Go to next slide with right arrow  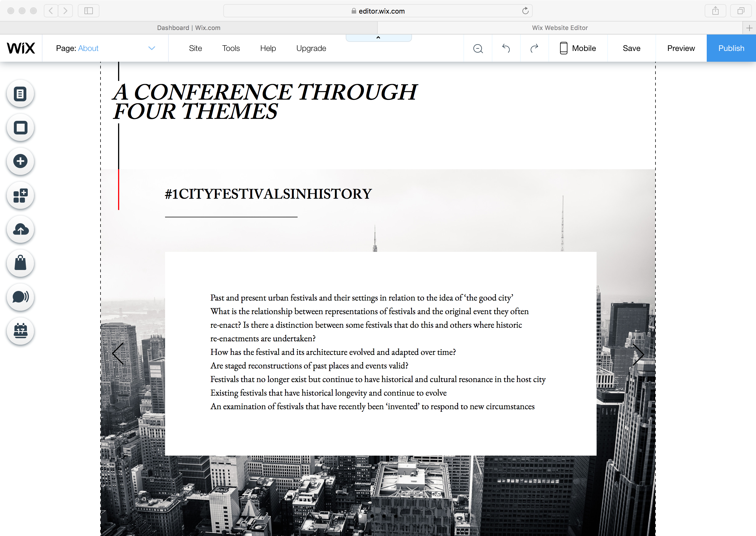638,355
